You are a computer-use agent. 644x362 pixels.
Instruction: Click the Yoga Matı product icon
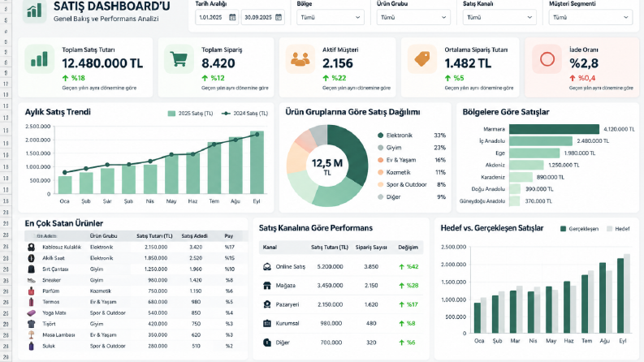pos(31,312)
